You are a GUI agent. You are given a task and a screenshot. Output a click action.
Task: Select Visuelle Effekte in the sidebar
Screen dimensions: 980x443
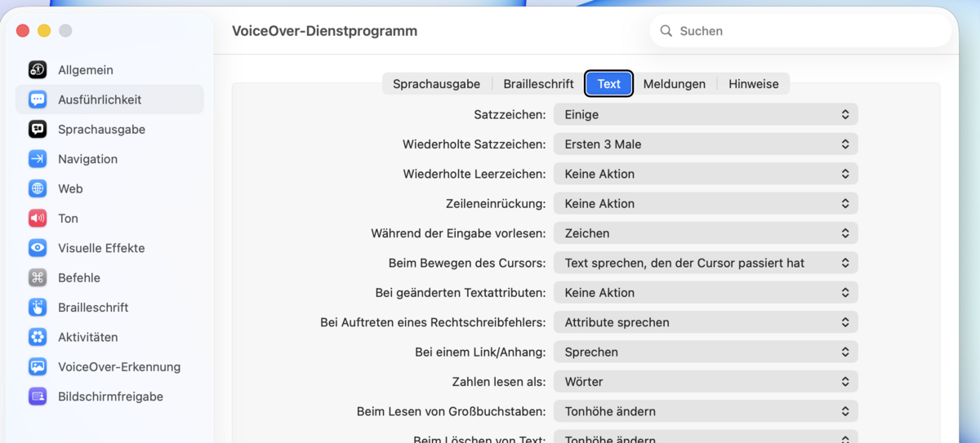pos(109,248)
